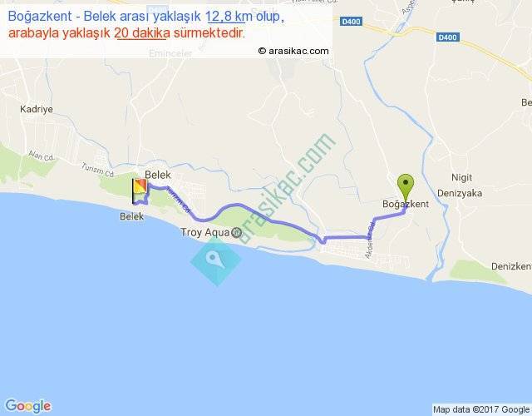Image resolution: width=532 pixels, height=416 pixels.
Task: Click the Google logo
Action: click(28, 406)
